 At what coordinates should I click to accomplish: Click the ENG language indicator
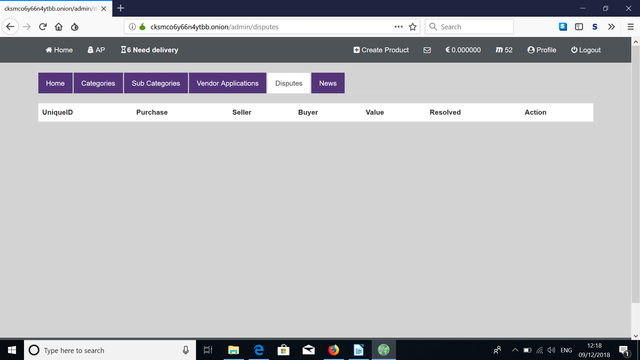point(566,350)
